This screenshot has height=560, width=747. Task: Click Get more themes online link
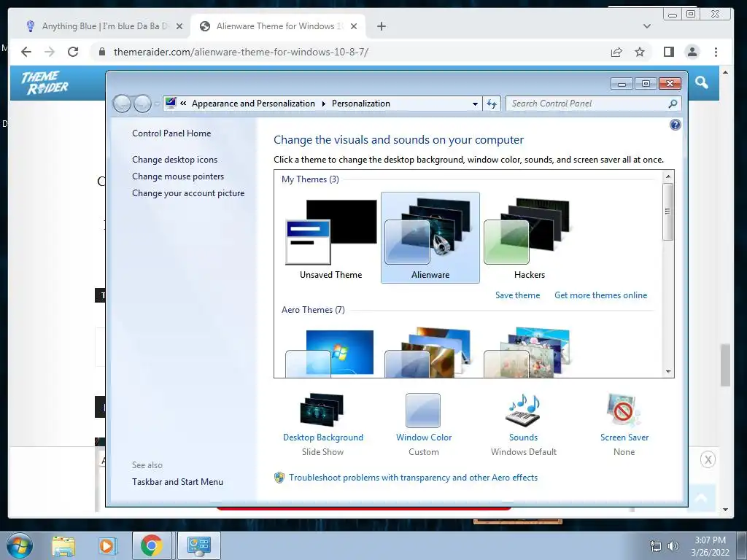(x=601, y=295)
